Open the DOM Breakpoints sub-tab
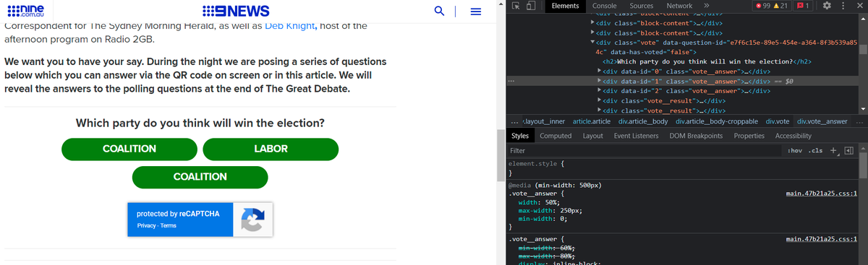Image resolution: width=868 pixels, height=265 pixels. pyautogui.click(x=695, y=136)
